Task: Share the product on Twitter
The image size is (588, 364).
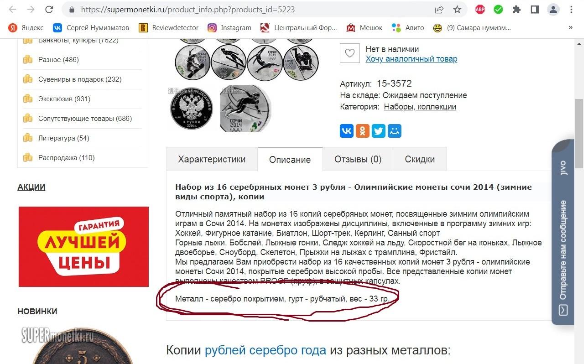Action: (379, 131)
